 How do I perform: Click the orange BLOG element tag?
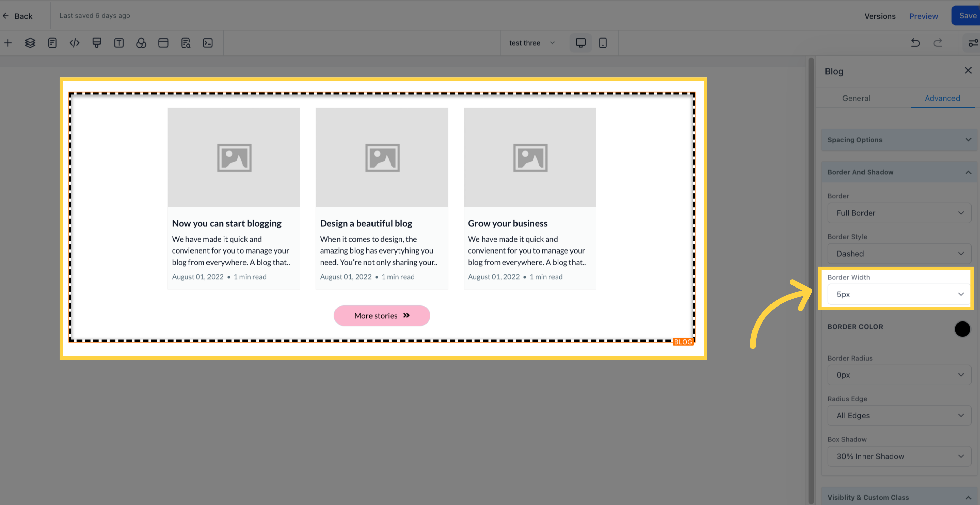click(x=683, y=342)
